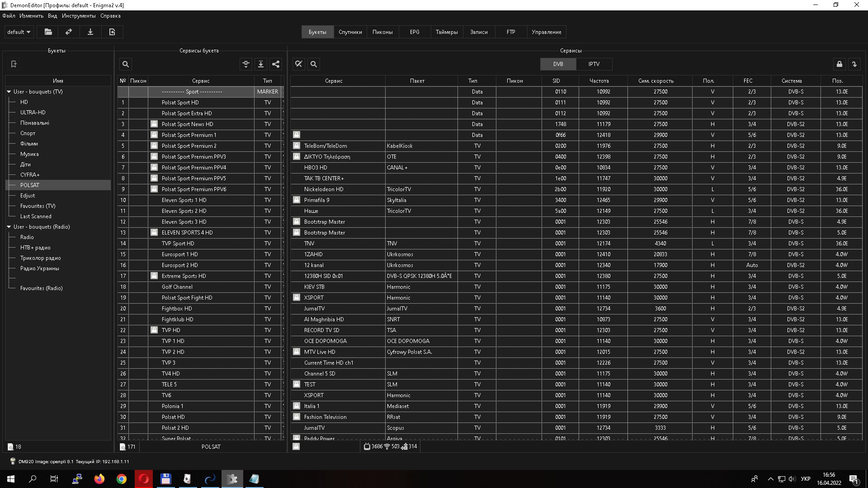Open Firefox from the taskbar
The height and width of the screenshot is (488, 868).
click(99, 479)
